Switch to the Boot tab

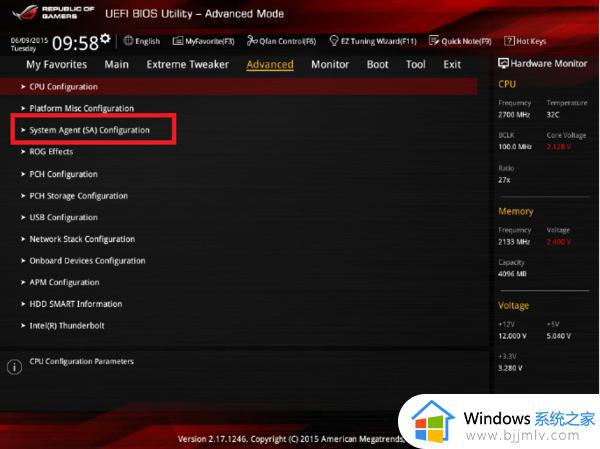point(378,64)
